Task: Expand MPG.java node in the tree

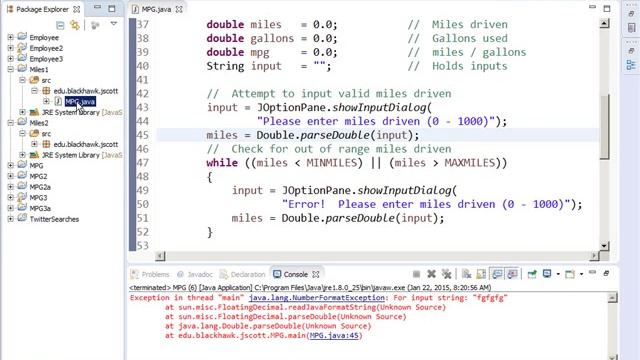Action: pos(46,101)
